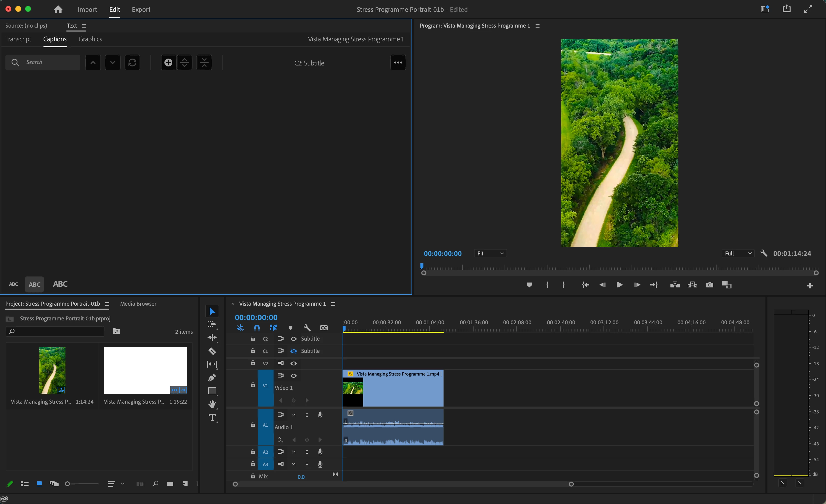The image size is (826, 504).
Task: Click the captions refresh icon
Action: click(132, 63)
